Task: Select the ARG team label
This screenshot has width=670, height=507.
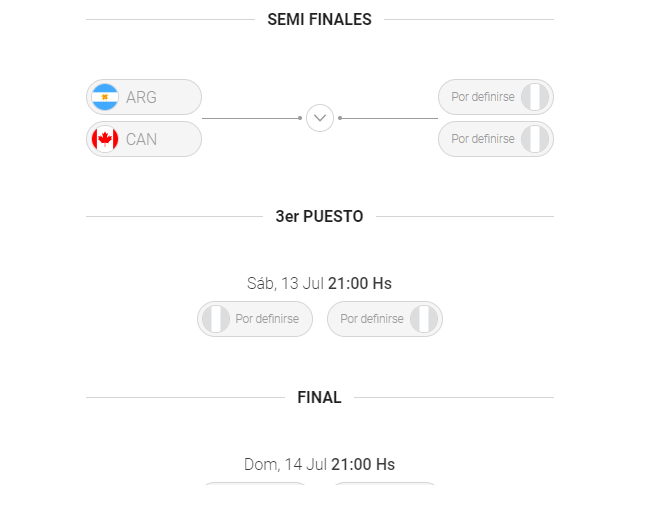Action: 141,97
